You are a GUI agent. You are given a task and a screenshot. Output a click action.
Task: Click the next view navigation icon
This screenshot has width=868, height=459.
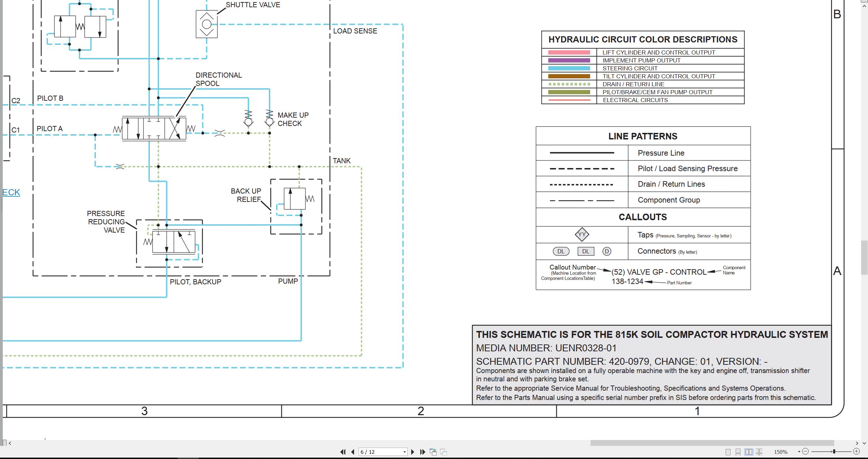click(444, 452)
